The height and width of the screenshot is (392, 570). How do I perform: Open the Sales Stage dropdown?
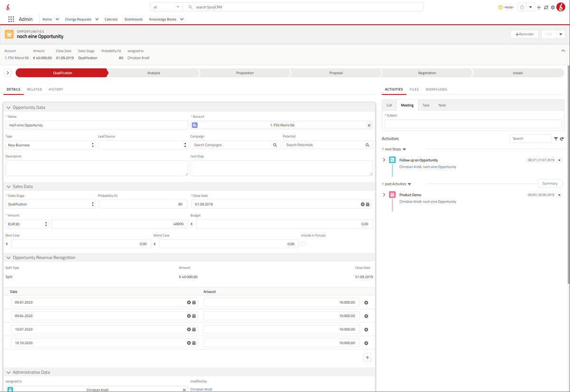50,204
